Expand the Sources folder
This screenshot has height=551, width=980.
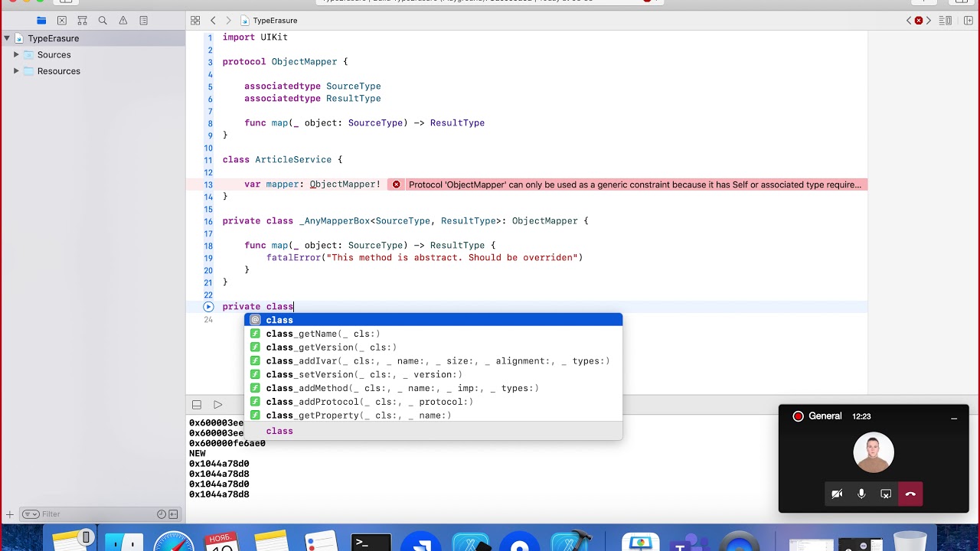pyautogui.click(x=16, y=55)
